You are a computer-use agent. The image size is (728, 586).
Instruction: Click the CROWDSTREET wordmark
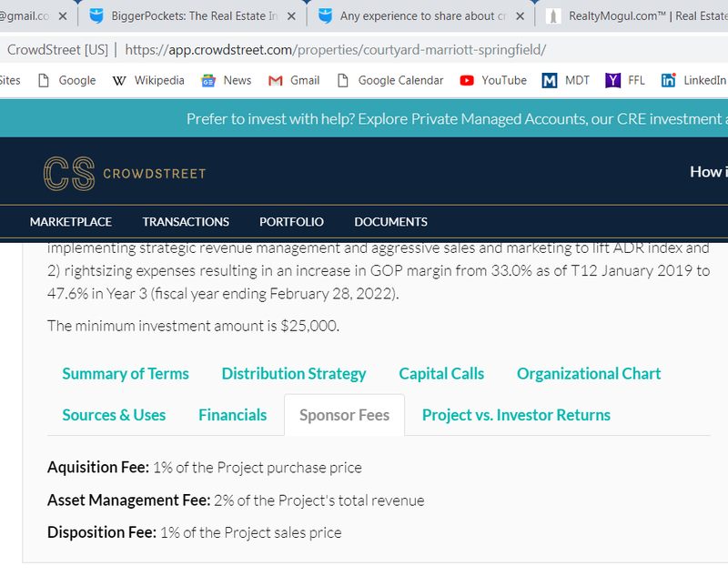coord(154,174)
